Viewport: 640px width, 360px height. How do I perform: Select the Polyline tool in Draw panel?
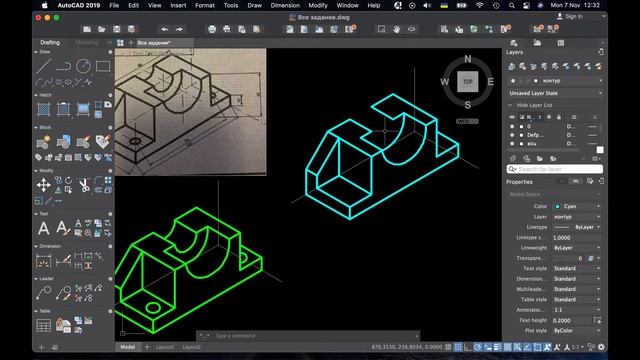[x=63, y=66]
